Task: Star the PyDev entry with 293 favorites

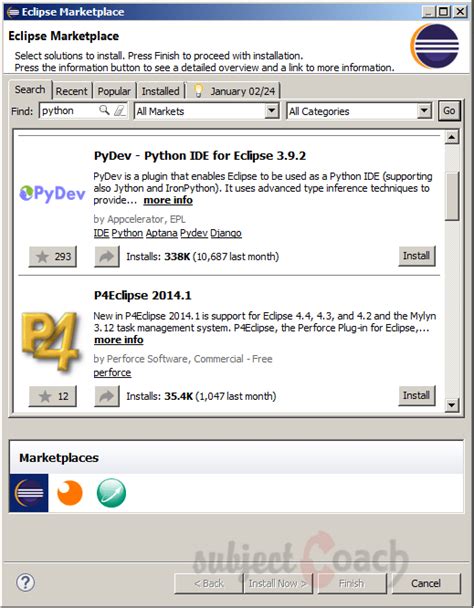Action: [x=53, y=256]
